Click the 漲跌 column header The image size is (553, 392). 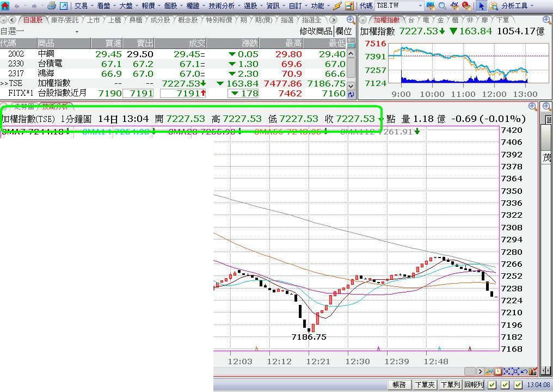(x=233, y=44)
